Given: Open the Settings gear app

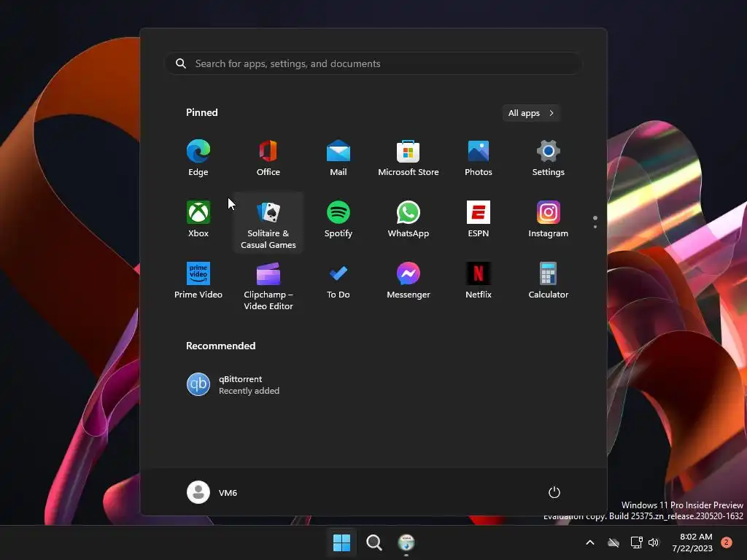Looking at the screenshot, I should tap(549, 158).
